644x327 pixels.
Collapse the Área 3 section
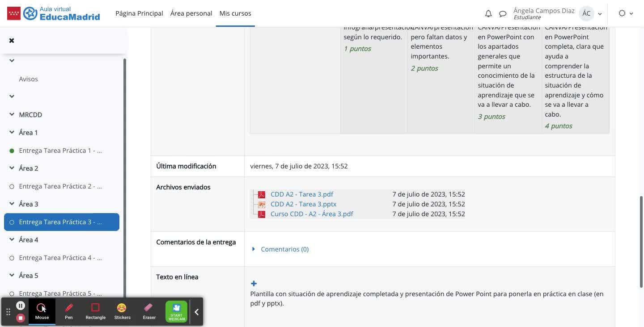coord(12,204)
